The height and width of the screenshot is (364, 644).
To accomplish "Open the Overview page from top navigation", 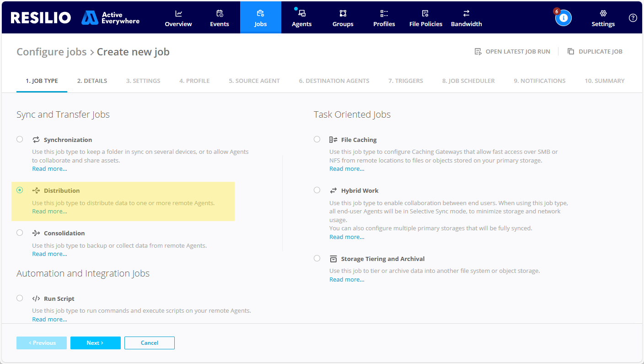I will 178,17.
